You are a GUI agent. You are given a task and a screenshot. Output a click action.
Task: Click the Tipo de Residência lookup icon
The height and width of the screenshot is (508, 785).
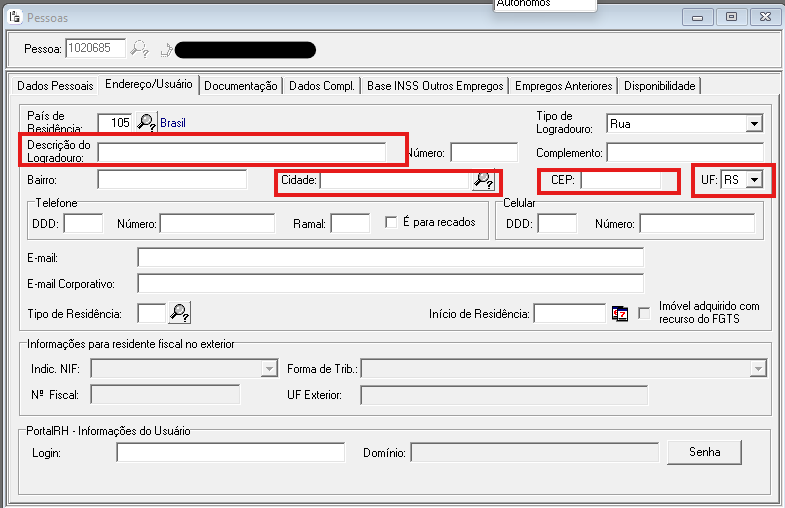tap(180, 313)
